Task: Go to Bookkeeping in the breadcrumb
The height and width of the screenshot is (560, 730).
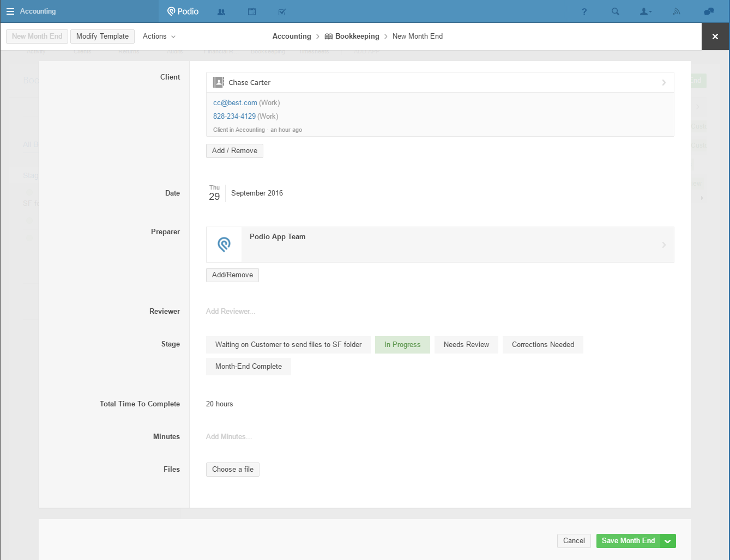Action: tap(357, 36)
